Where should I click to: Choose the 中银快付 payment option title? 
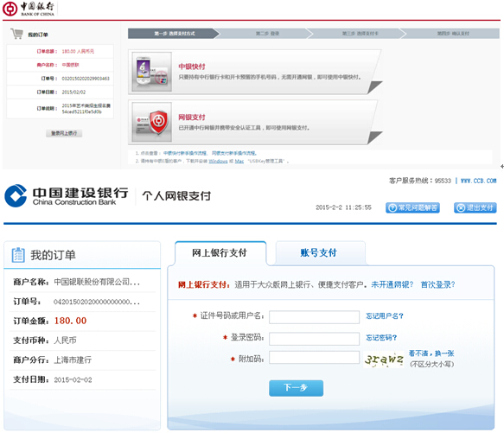click(192, 67)
